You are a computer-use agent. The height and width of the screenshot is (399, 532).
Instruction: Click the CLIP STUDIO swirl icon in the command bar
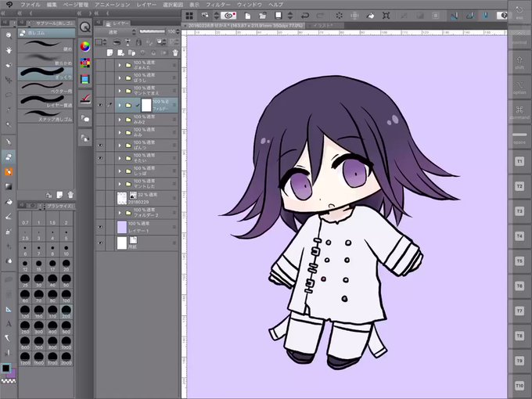tap(228, 16)
